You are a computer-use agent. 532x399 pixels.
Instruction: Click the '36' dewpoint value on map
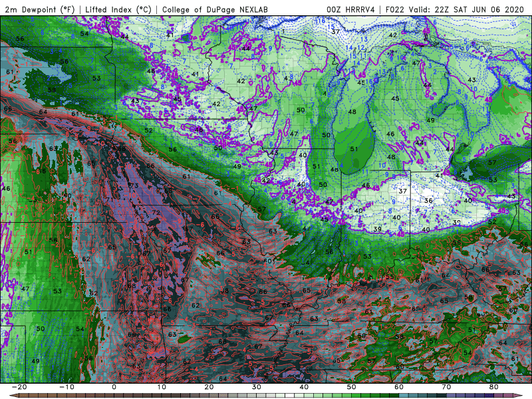coord(428,201)
